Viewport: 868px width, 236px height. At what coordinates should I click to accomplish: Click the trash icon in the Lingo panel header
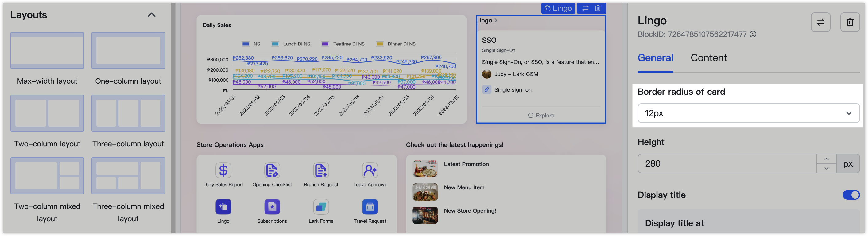[x=850, y=22]
